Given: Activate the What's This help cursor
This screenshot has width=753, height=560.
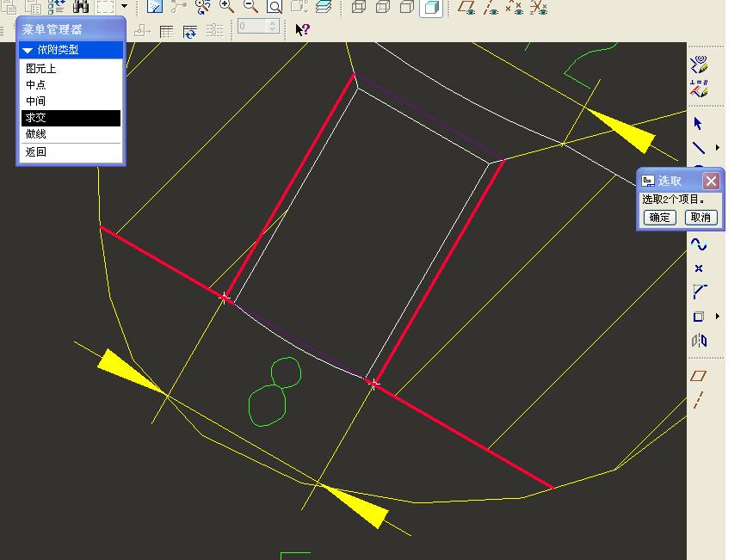Looking at the screenshot, I should 303,30.
